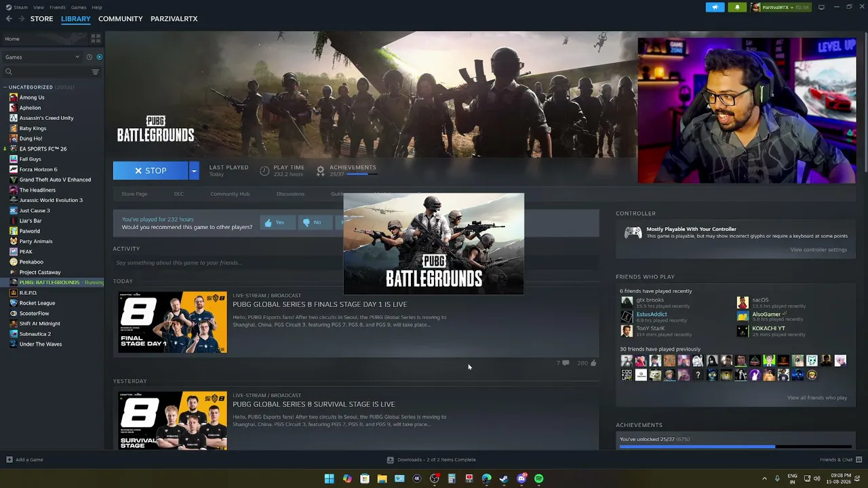Screen dimensions: 868x488
Task: Open the PARZIVALRTX profile tab
Action: click(174, 19)
